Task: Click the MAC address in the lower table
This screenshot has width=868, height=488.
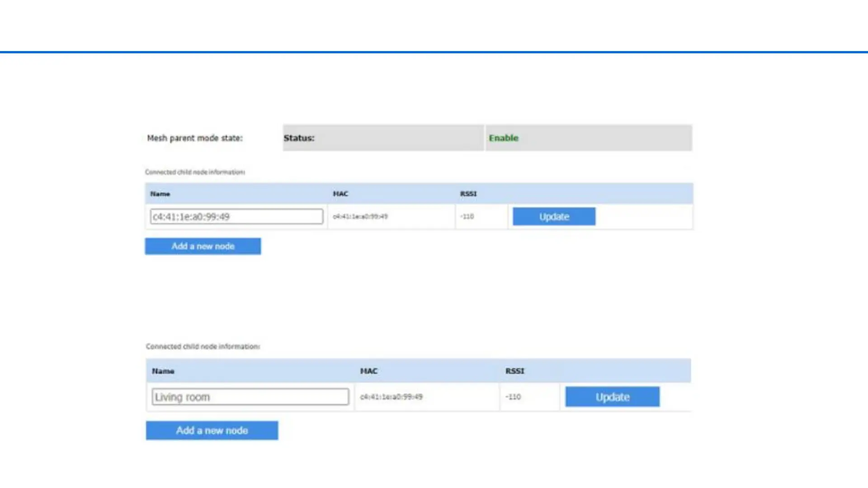Action: (391, 397)
